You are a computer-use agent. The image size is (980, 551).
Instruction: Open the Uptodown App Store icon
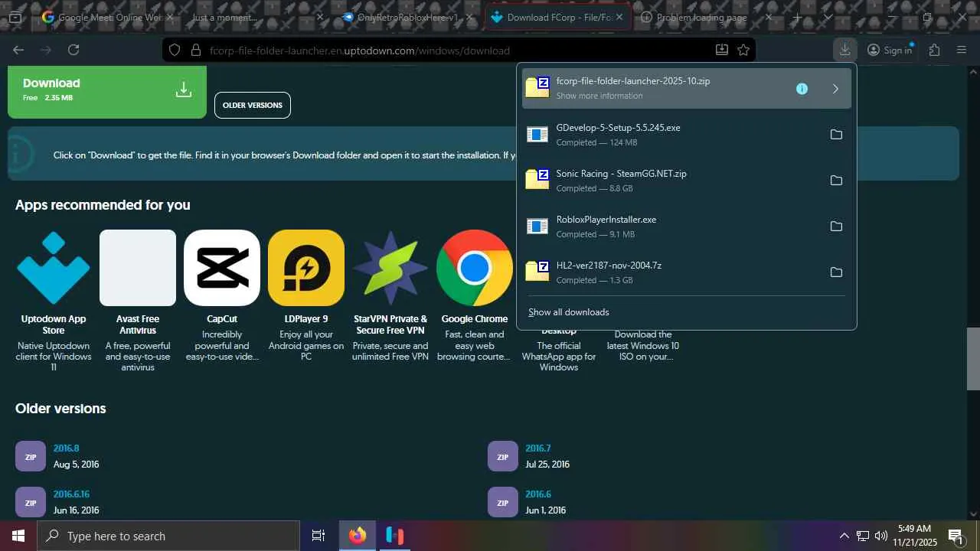(54, 268)
